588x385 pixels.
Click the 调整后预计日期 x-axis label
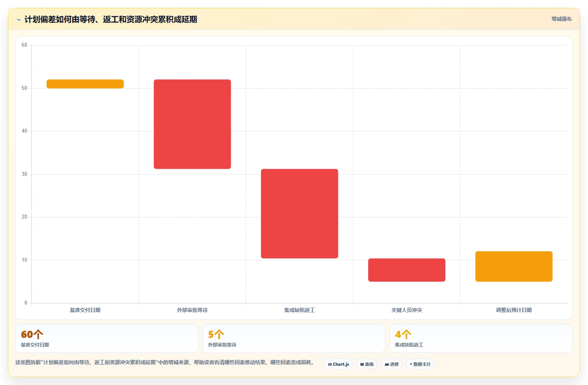coord(514,310)
